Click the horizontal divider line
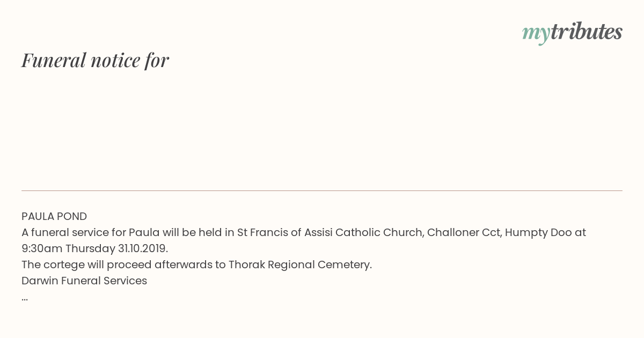 [322, 190]
